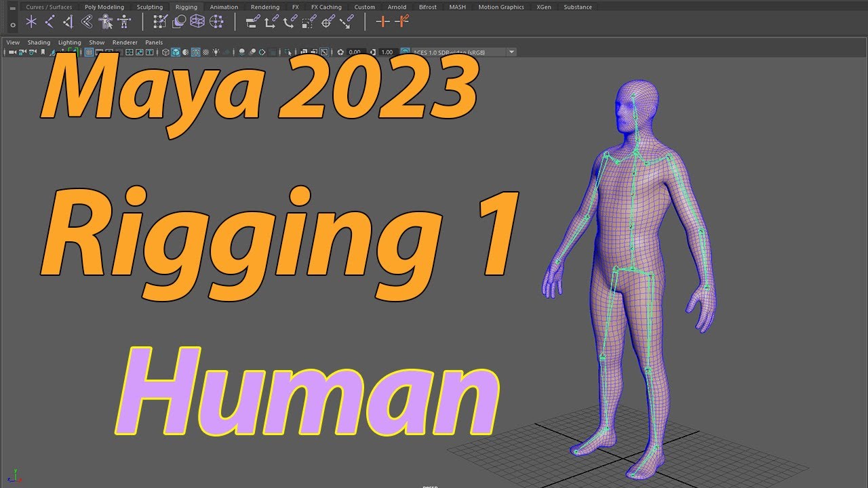Image resolution: width=868 pixels, height=488 pixels.
Task: Toggle Wireframe shading mode
Action: [x=165, y=52]
